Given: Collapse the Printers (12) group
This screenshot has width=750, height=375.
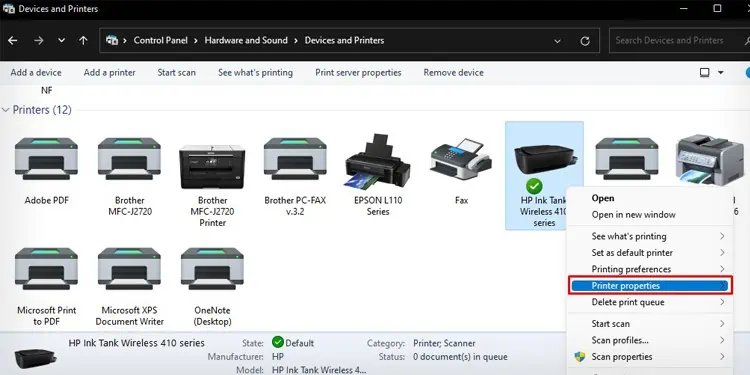Looking at the screenshot, I should [x=6, y=110].
